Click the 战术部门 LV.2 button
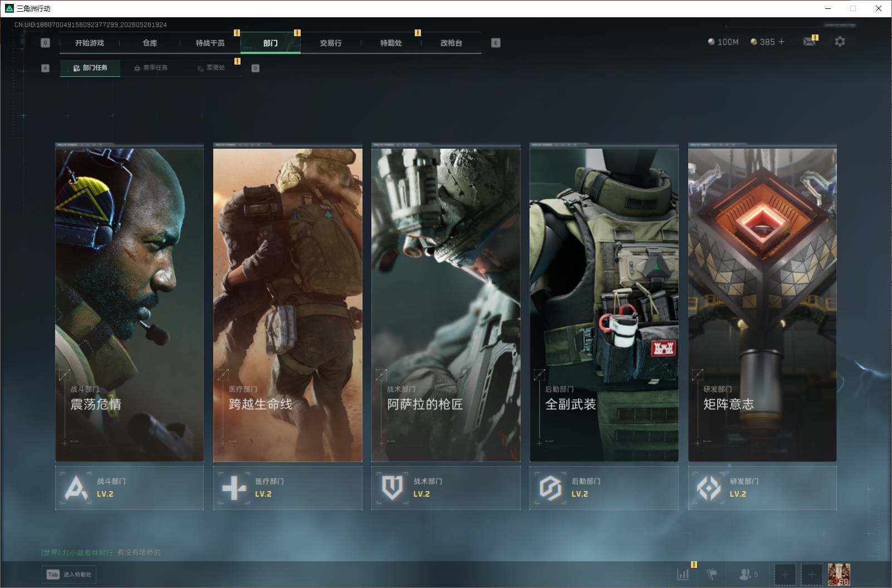The height and width of the screenshot is (588, 892). point(445,488)
